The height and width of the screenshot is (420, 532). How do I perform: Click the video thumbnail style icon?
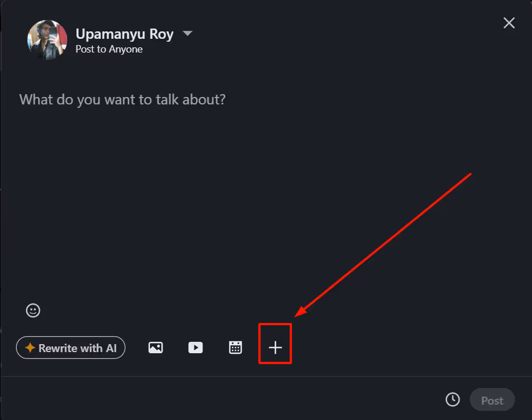point(196,347)
